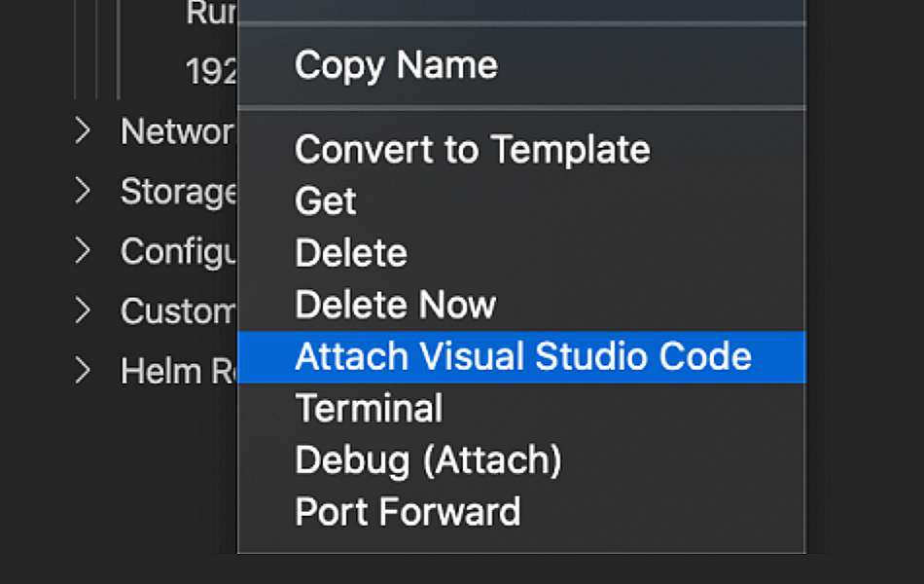Expand the Network section

(83, 130)
